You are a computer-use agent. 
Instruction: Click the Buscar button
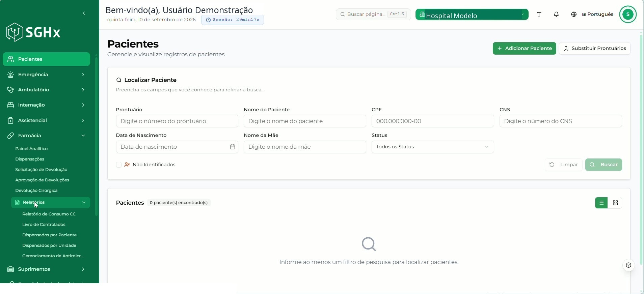603,165
